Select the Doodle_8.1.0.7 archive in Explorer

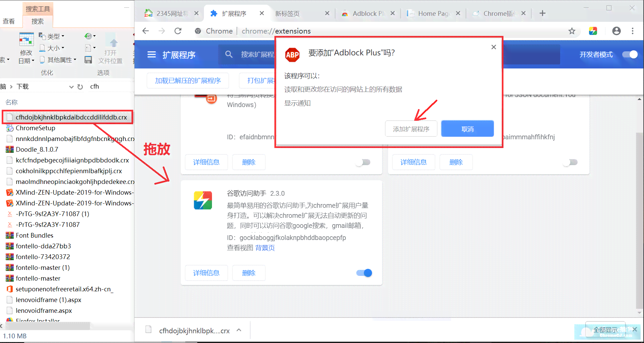pyautogui.click(x=37, y=149)
